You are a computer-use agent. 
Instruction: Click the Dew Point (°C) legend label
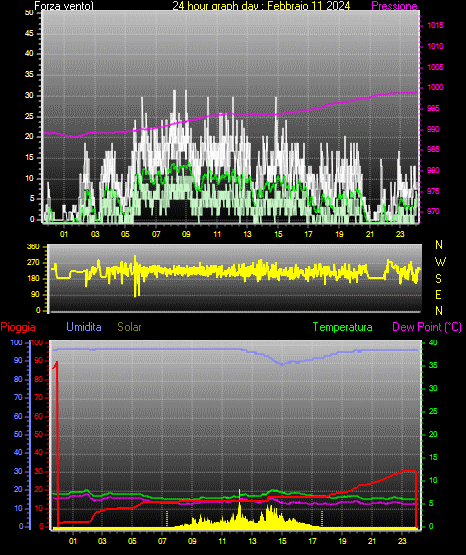(x=427, y=327)
